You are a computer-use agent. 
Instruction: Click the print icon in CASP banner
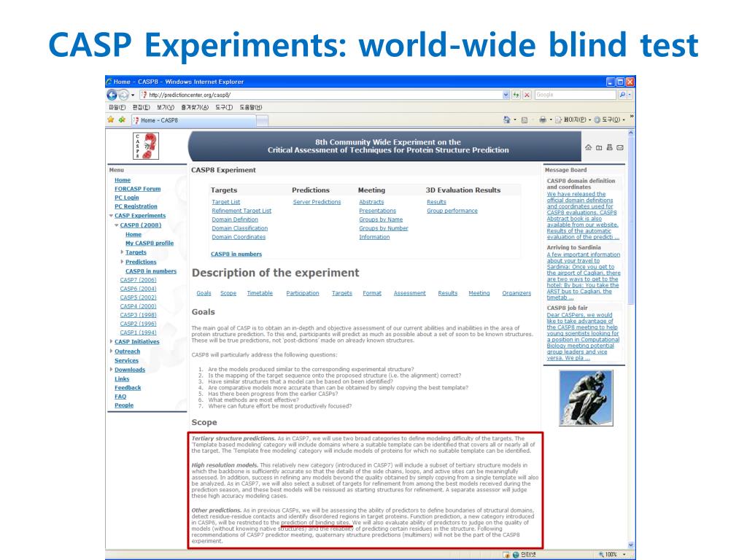tap(609, 147)
